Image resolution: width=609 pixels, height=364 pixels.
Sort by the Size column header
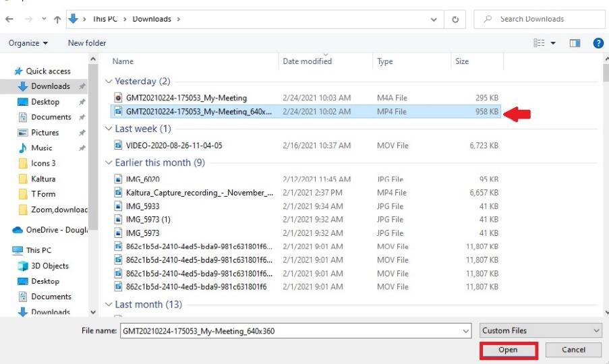click(462, 61)
